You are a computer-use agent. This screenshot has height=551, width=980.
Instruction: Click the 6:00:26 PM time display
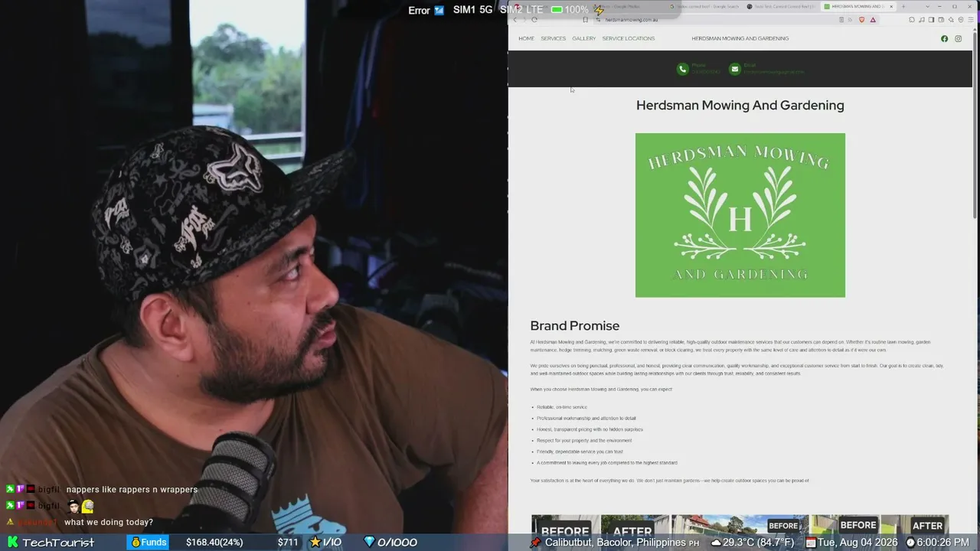[943, 543]
